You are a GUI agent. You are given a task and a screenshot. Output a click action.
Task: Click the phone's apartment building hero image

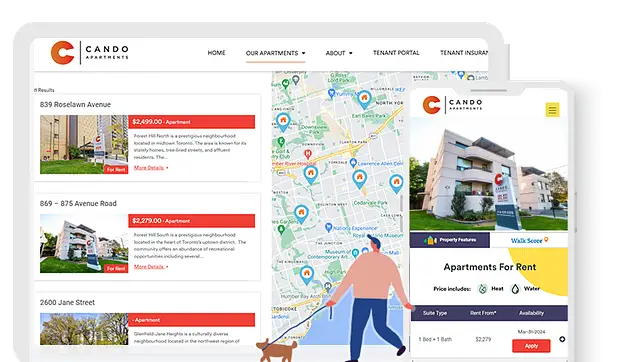(489, 175)
